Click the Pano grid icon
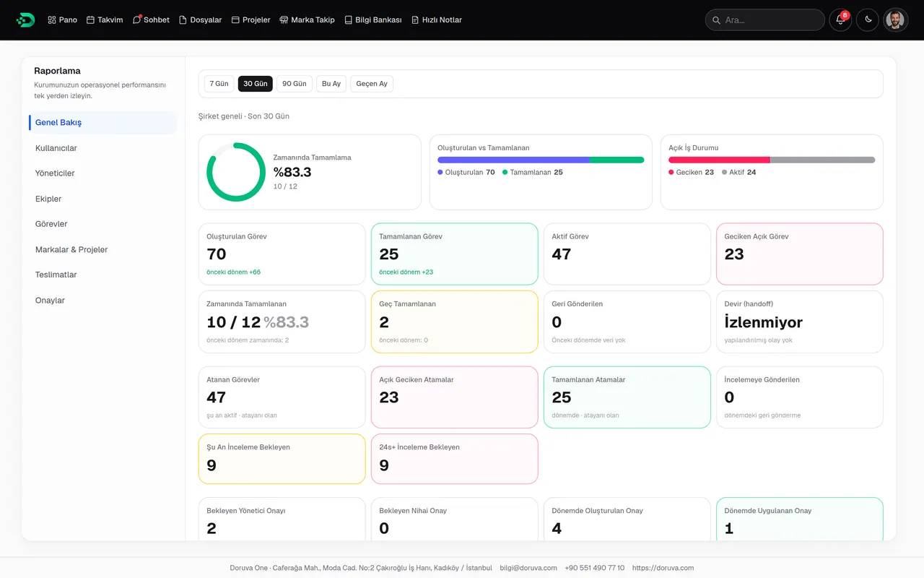This screenshot has height=578, width=924. (52, 20)
